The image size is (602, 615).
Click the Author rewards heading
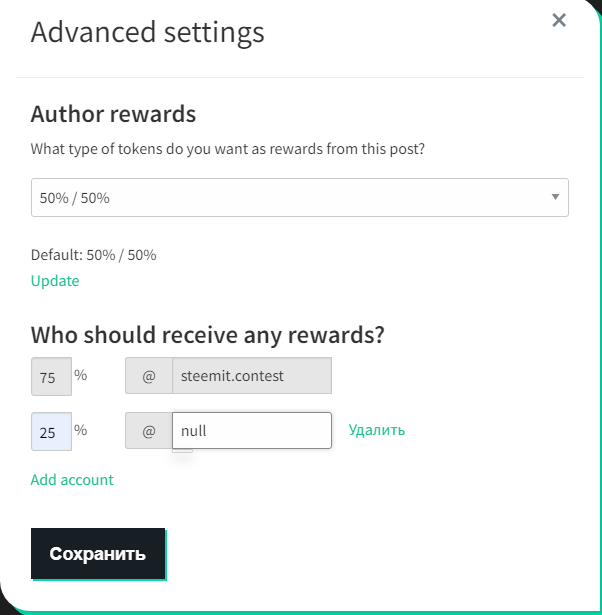pos(113,114)
